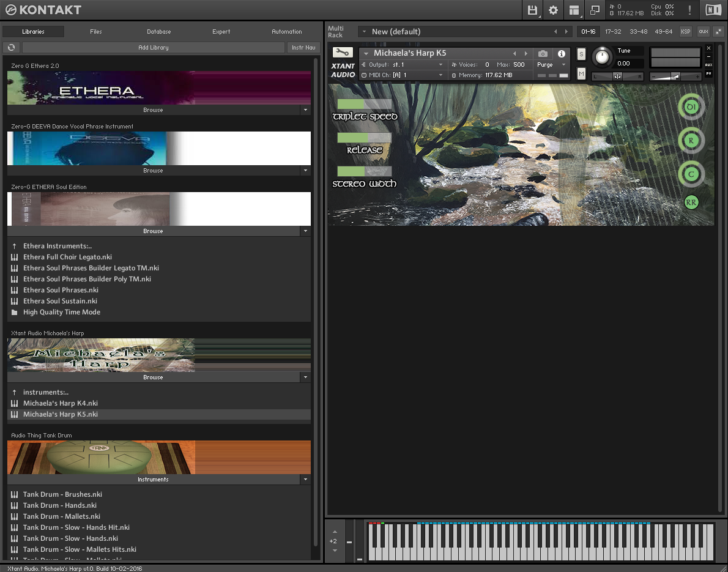
Task: Open dropdown arrow beside Ethera 2.0 Browse
Action: (305, 110)
